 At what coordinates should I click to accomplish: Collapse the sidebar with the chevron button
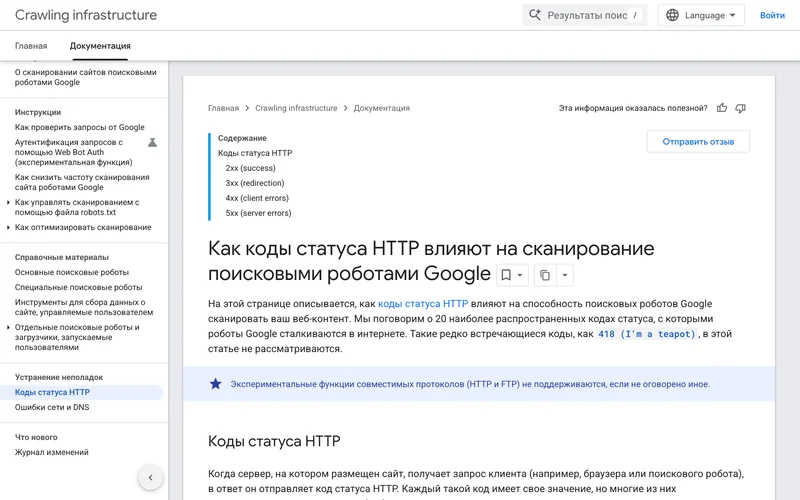tap(151, 478)
